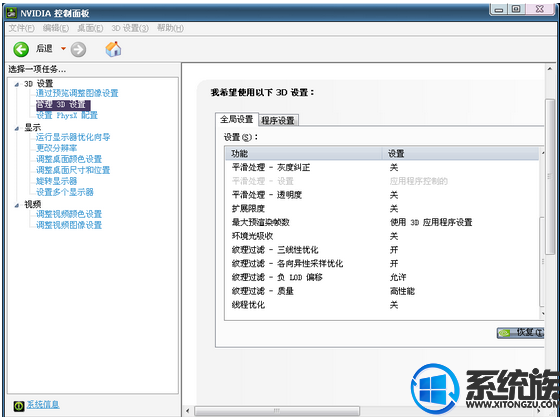Click the NVIDIA title bar icon

pyautogui.click(x=11, y=13)
